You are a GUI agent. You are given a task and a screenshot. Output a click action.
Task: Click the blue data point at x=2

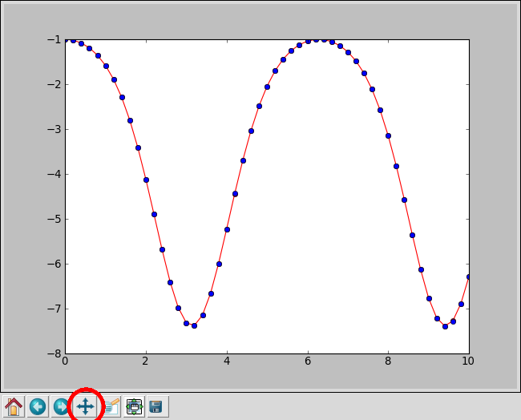point(146,180)
